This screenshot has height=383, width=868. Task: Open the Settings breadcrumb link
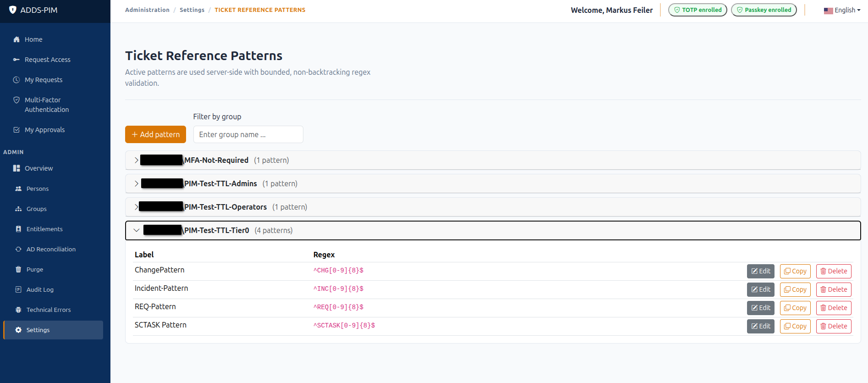coord(192,10)
